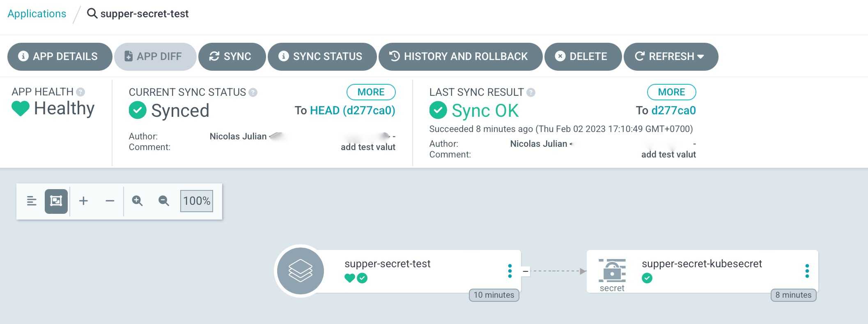
Task: Click the App Health help icon
Action: click(x=81, y=92)
